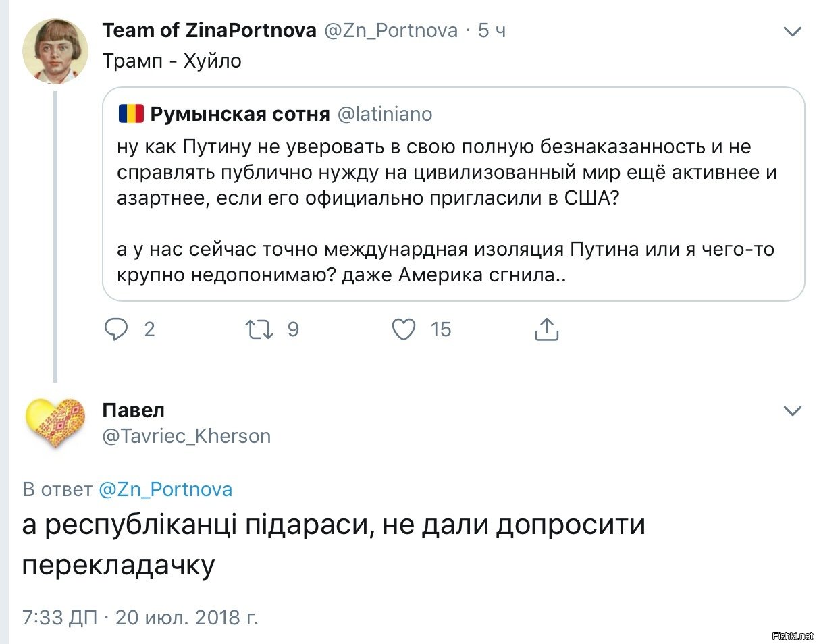The height and width of the screenshot is (644, 817).
Task: Follow the @Zn_Portnova link in 'В ответ'
Action: [x=165, y=489]
